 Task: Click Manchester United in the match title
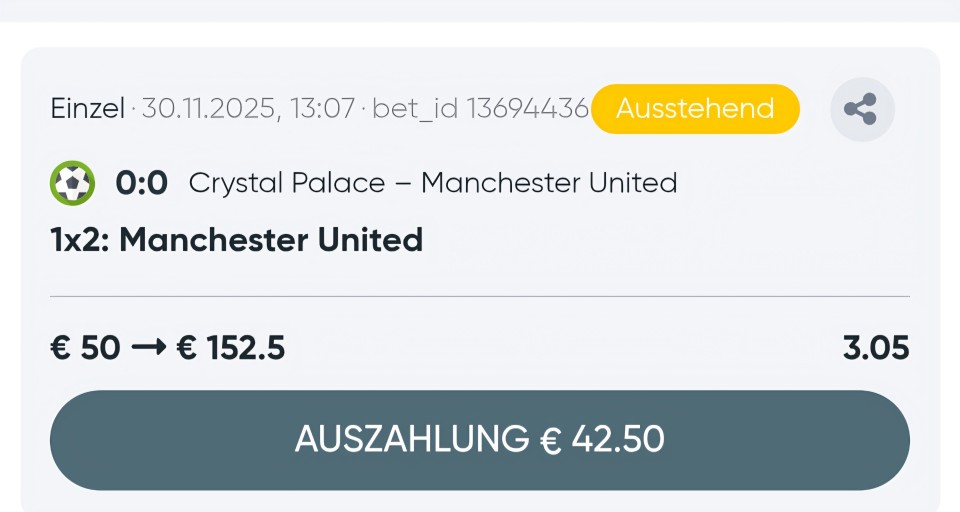549,183
